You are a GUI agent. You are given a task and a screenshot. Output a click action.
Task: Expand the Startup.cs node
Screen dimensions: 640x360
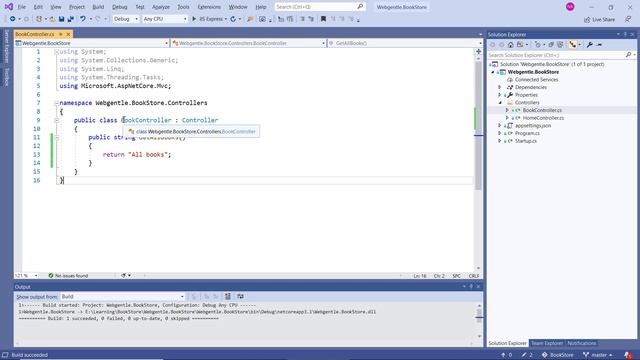coord(500,141)
